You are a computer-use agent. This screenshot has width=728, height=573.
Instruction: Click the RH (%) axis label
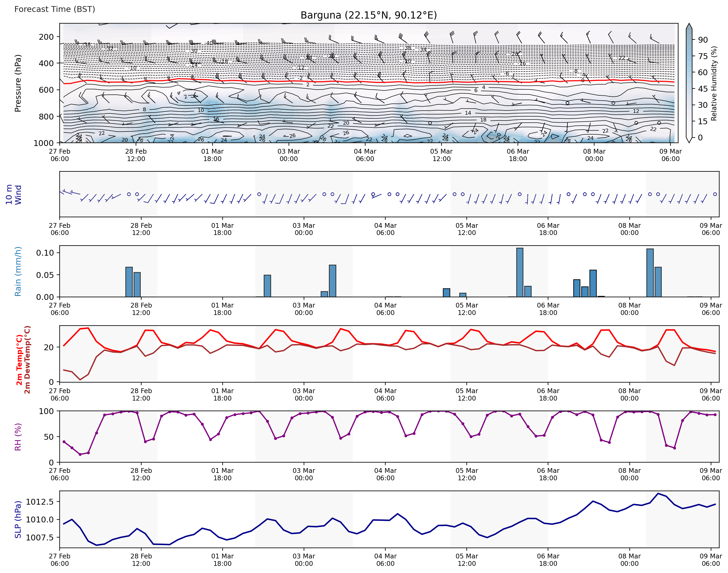coord(18,437)
